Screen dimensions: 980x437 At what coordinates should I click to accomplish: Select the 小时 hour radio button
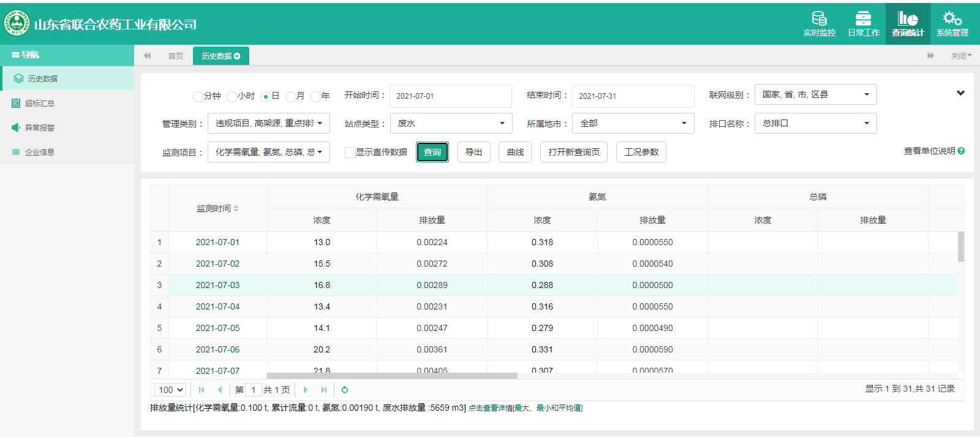pos(232,96)
